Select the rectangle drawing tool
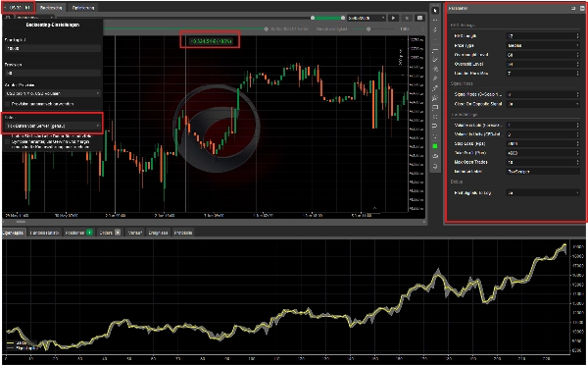588x365 pixels. 435,107
